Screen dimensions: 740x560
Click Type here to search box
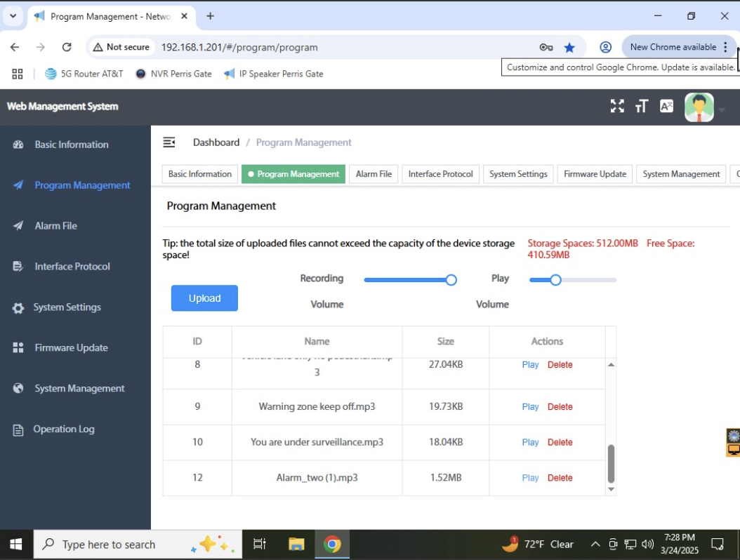coord(138,545)
